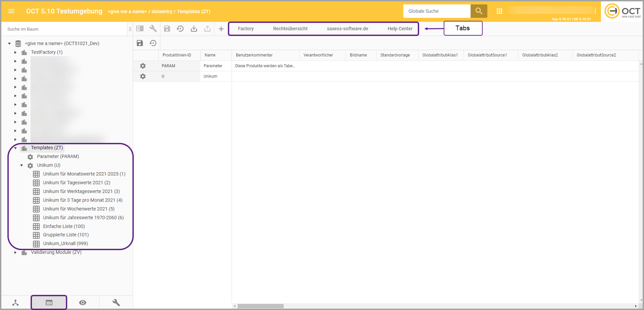This screenshot has height=310, width=644.
Task: Click the global search magnifier button
Action: coord(479,11)
